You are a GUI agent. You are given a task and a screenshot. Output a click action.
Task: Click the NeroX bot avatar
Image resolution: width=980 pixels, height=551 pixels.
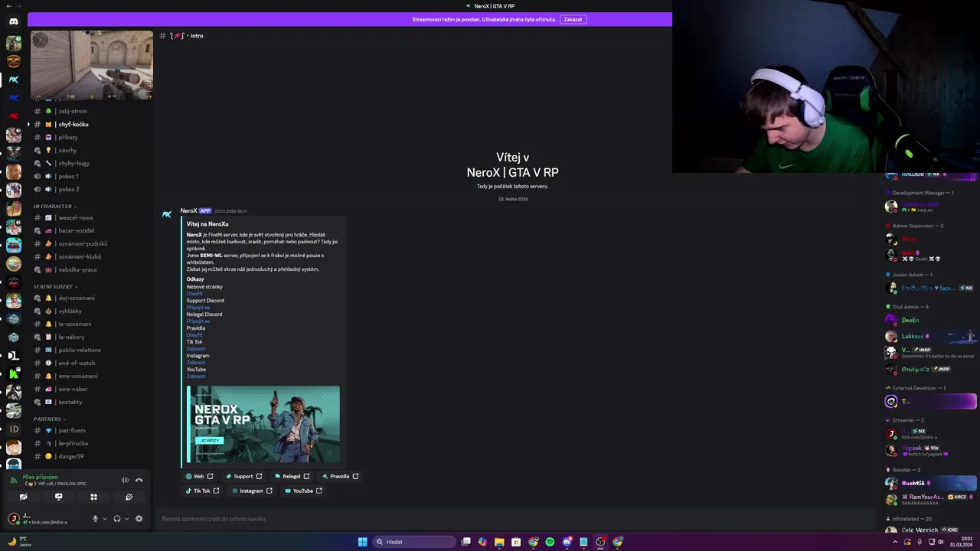167,214
